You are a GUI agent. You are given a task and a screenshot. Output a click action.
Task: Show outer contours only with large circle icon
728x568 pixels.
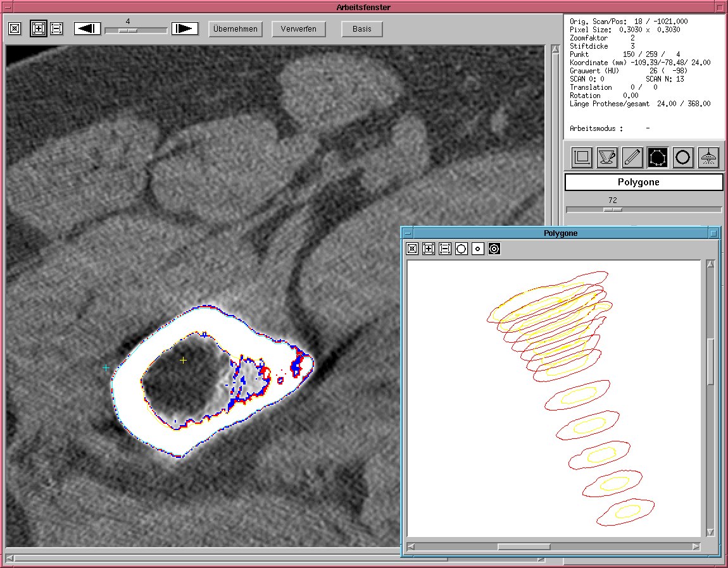[x=461, y=249]
